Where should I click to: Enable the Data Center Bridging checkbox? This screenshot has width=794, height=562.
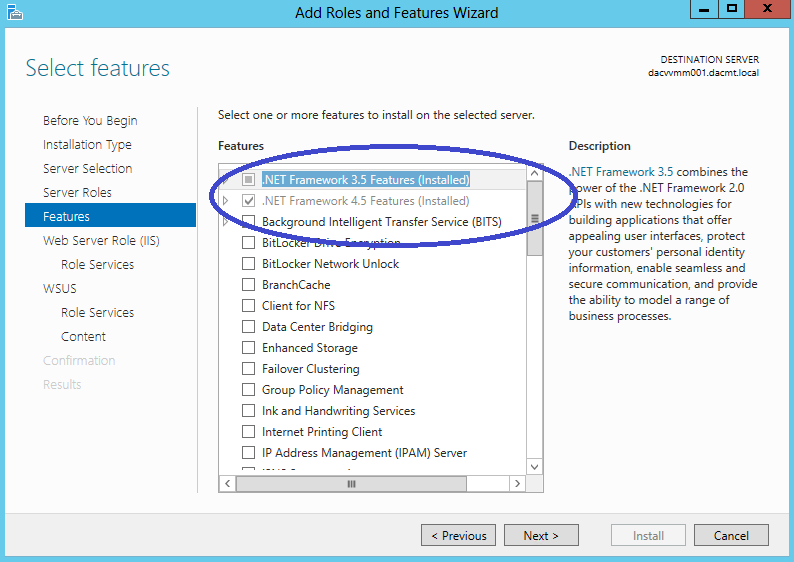pyautogui.click(x=248, y=327)
